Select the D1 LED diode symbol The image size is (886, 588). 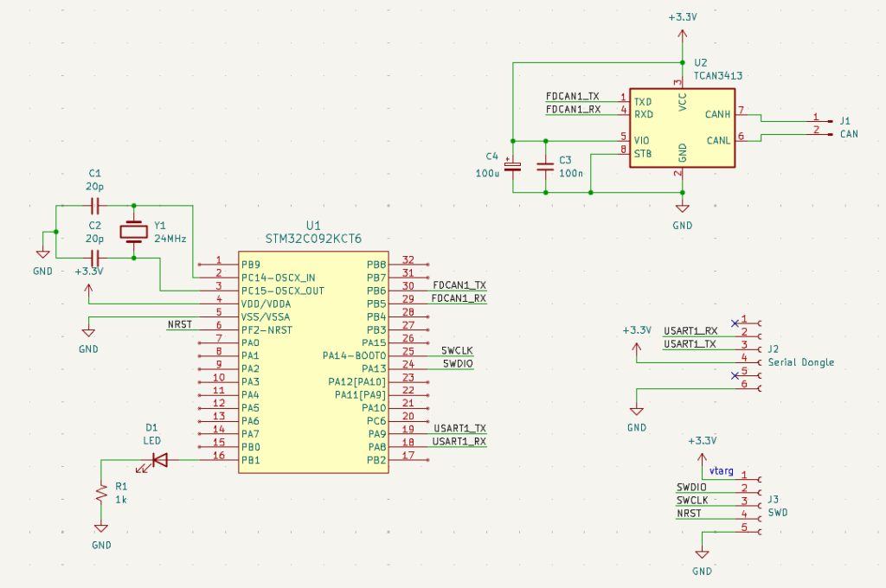tap(160, 460)
